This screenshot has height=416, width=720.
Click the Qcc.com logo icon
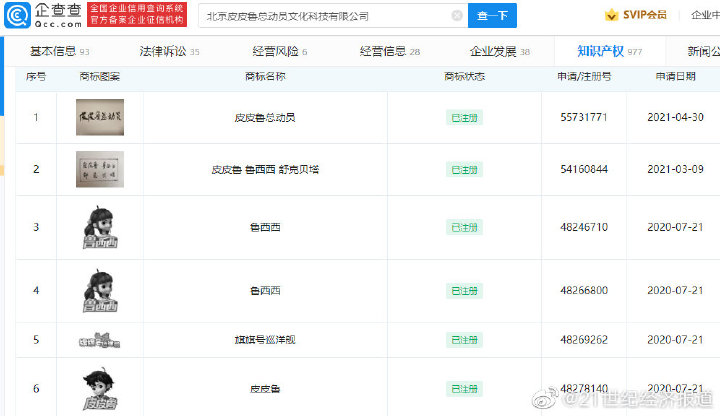point(17,15)
